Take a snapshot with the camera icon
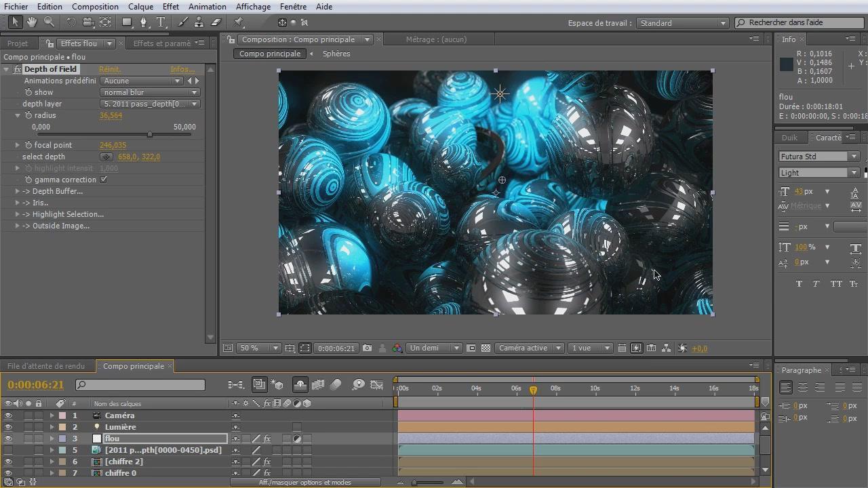The height and width of the screenshot is (488, 868). click(367, 348)
